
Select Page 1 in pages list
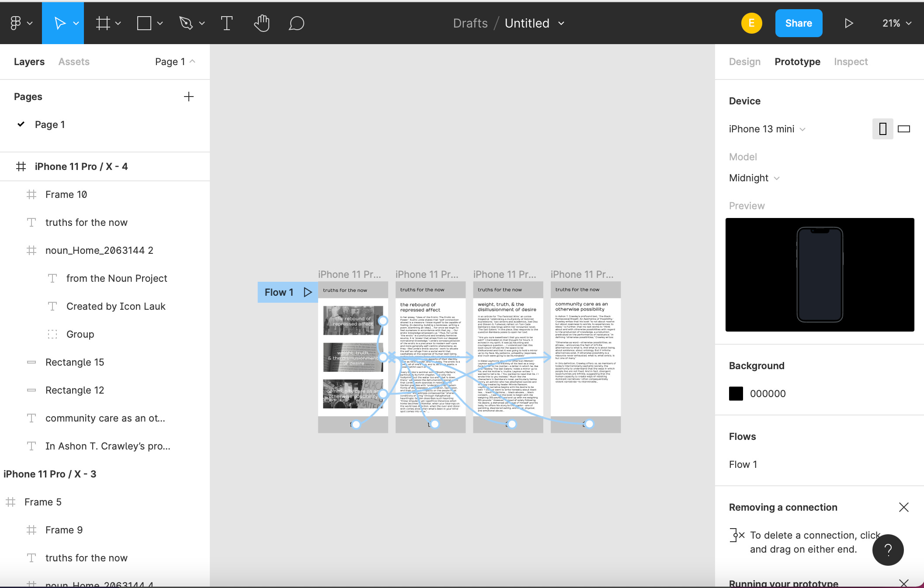(50, 125)
